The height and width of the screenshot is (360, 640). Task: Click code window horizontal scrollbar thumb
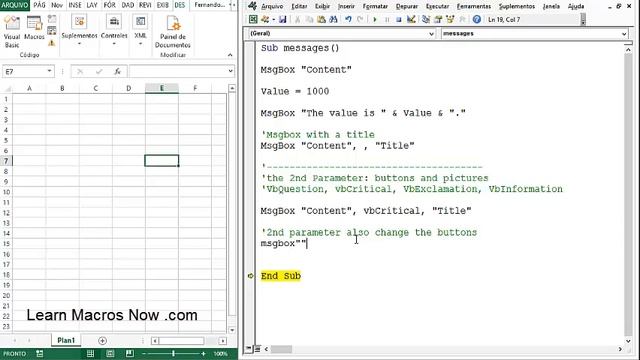click(281, 349)
